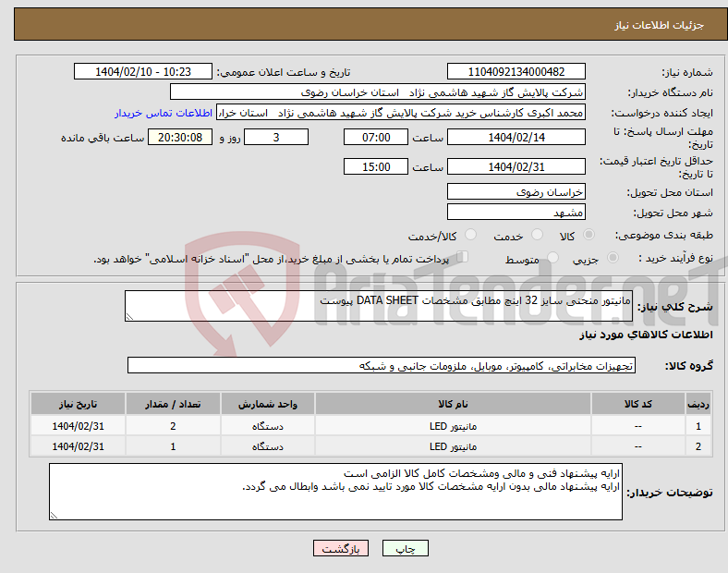This screenshot has height=573, width=728.
Task: Click the دستگاه unit in row 2
Action: click(268, 446)
